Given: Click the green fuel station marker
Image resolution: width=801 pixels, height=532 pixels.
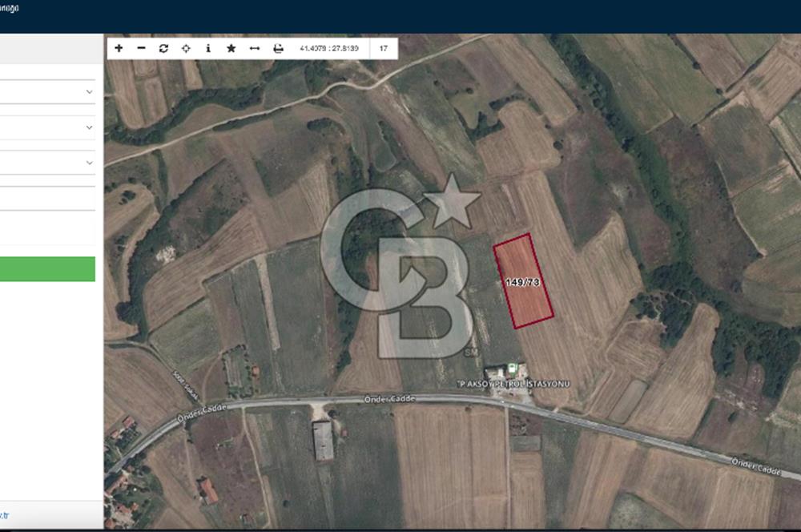Looking at the screenshot, I should click(512, 370).
